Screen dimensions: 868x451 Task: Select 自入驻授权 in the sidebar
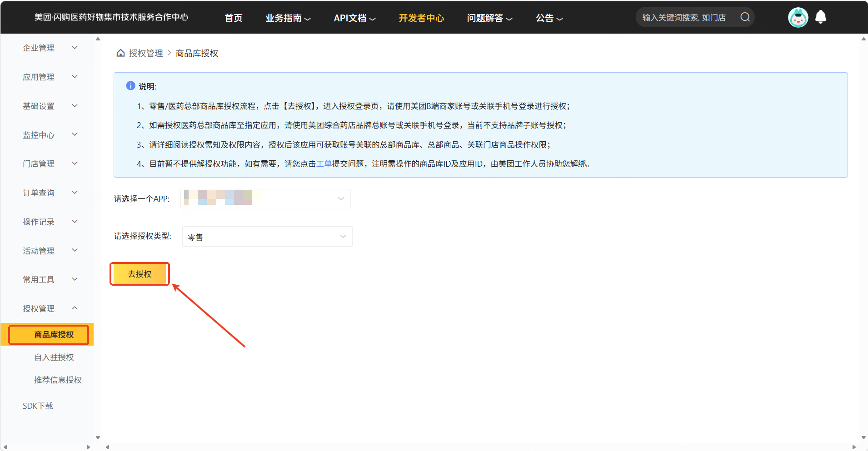tap(54, 357)
